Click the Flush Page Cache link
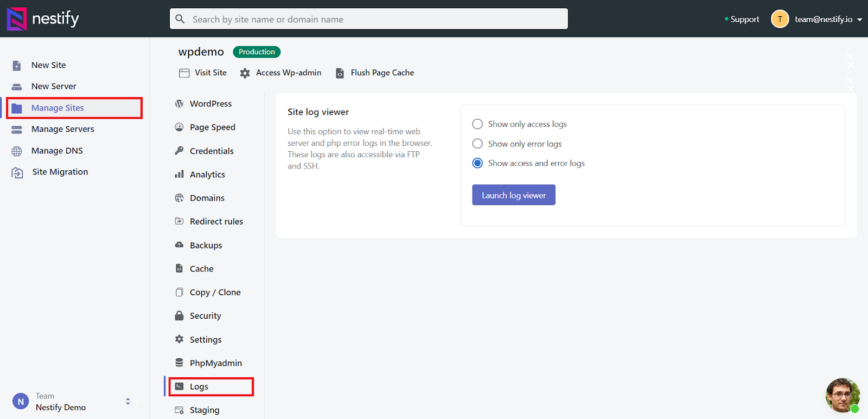This screenshot has height=419, width=868. [x=382, y=73]
